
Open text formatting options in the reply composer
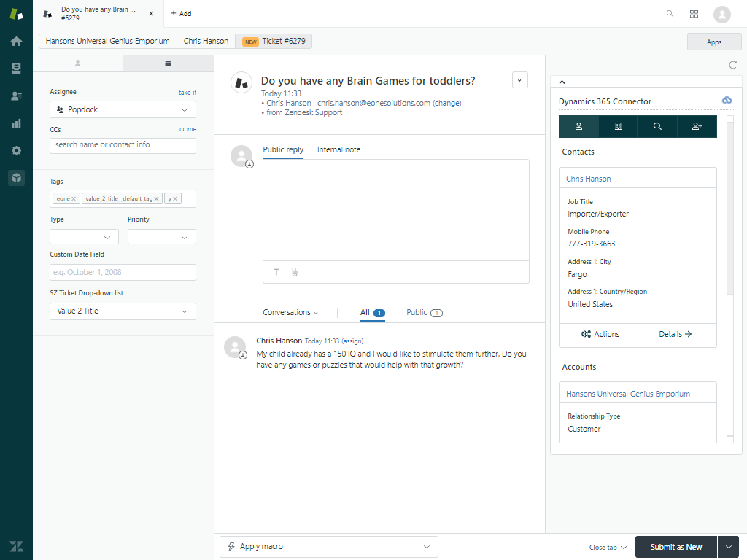pos(276,272)
